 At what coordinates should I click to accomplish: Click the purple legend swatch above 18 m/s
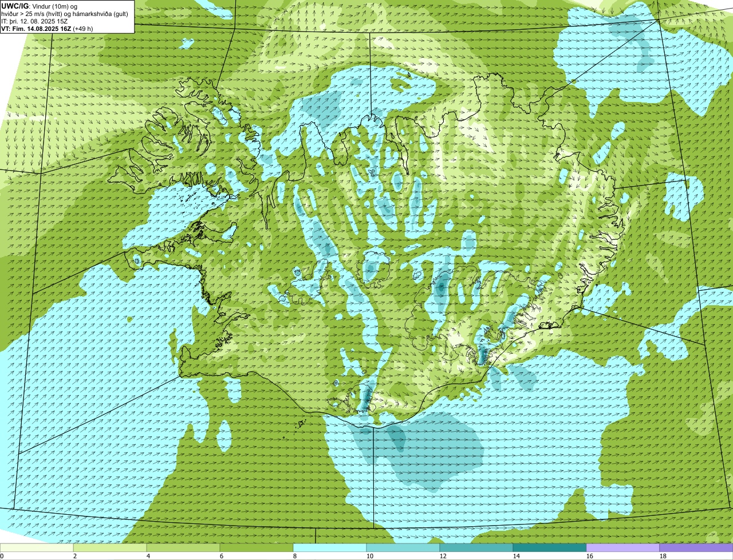point(696,548)
